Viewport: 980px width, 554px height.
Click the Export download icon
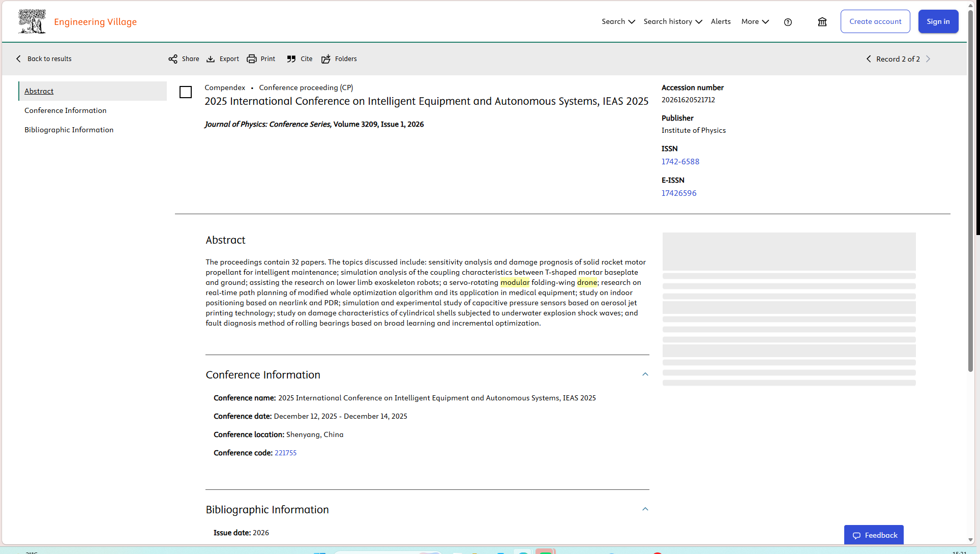tap(211, 59)
